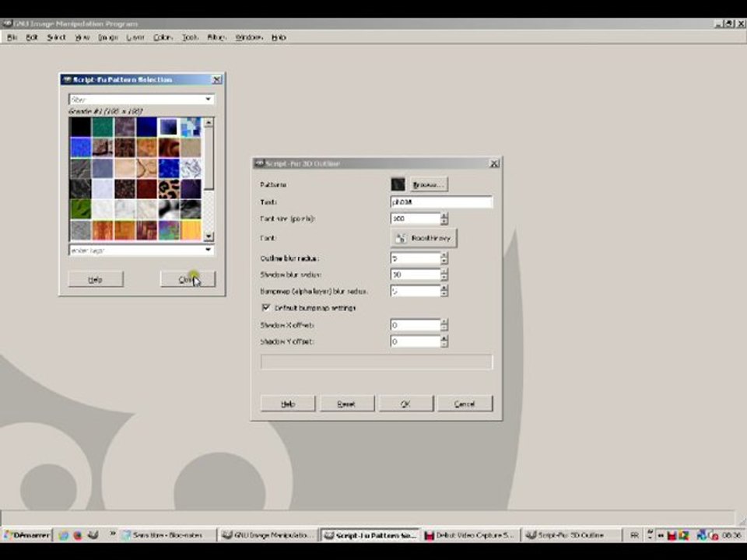
Task: Increase the Font size spinner value
Action: click(444, 215)
